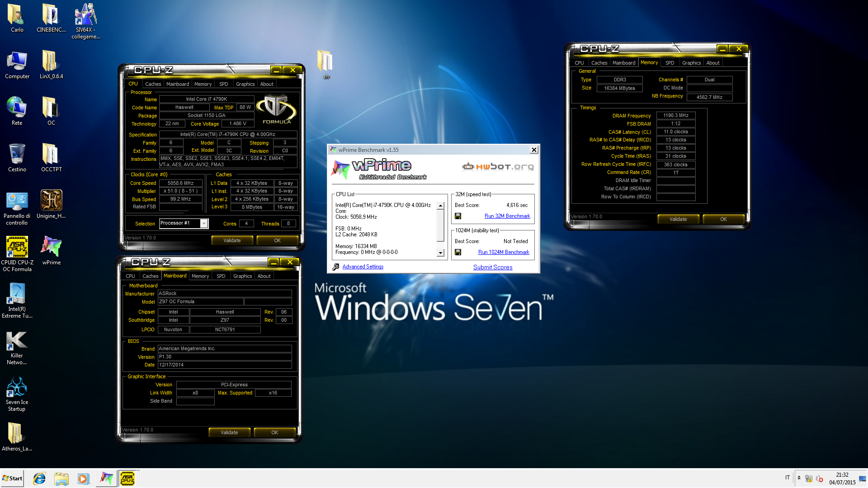Launch Unigine Heaven shortcut
This screenshot has width=868, height=488.
point(51,204)
